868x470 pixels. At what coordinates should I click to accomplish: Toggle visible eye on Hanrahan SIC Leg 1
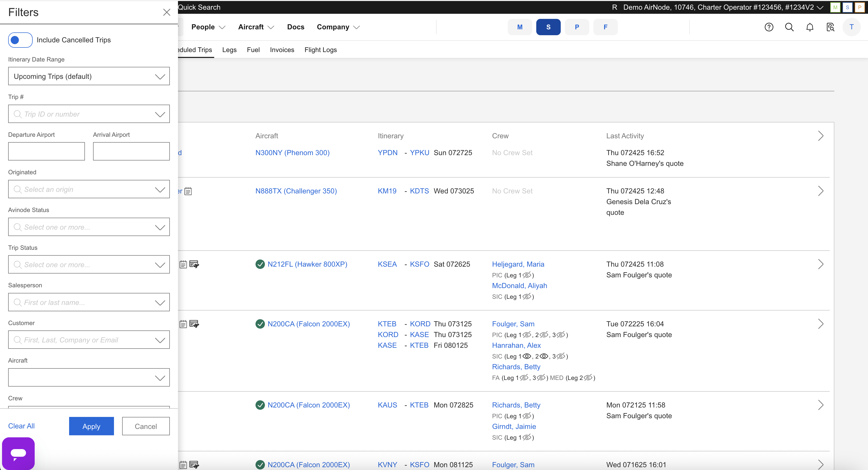click(527, 356)
